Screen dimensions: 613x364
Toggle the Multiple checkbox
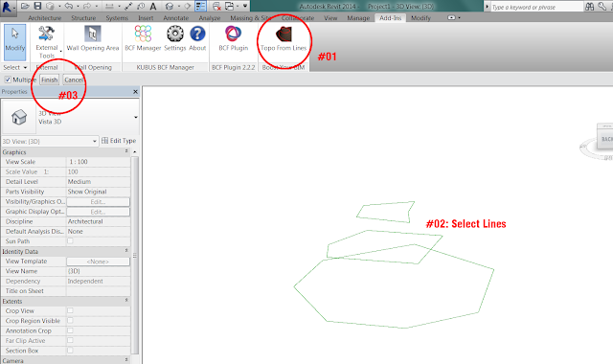(8, 80)
